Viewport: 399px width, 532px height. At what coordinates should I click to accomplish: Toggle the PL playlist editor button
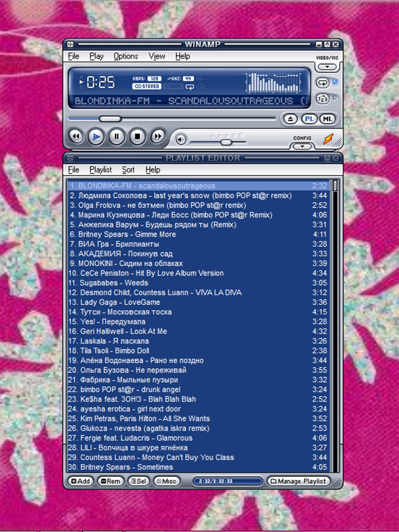309,119
